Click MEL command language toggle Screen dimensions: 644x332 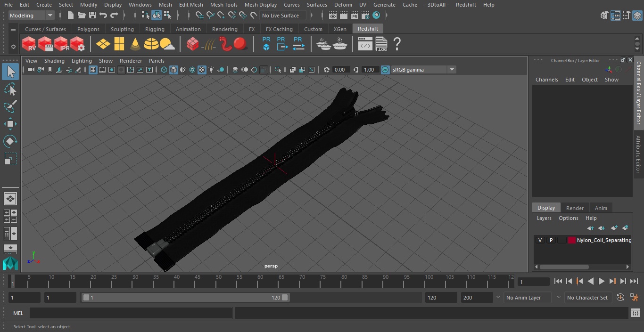point(18,313)
